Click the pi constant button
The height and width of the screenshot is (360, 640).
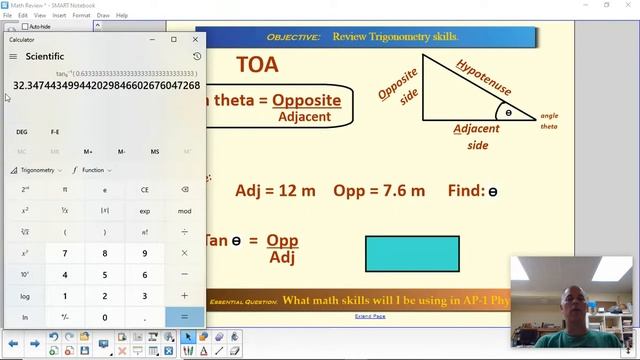64,189
